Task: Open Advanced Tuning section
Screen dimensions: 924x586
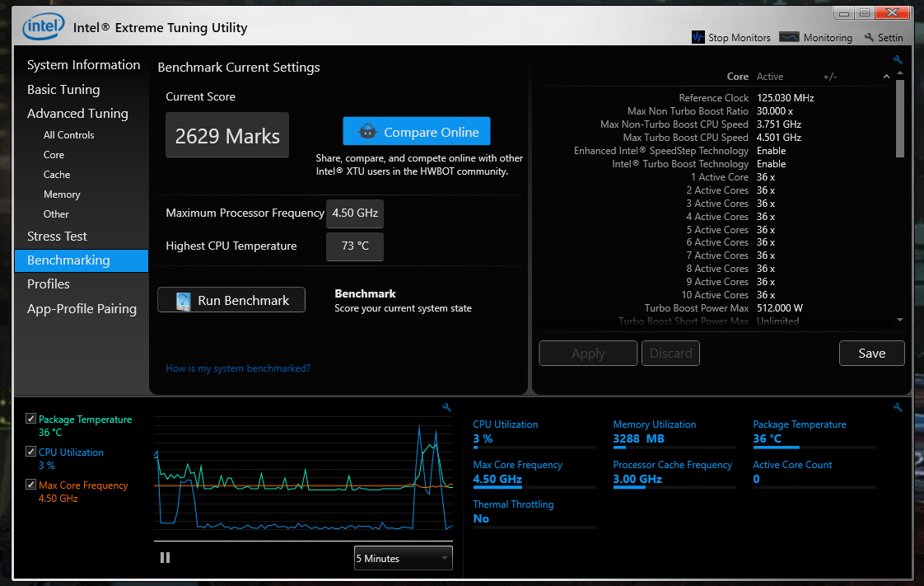Action: [x=77, y=113]
